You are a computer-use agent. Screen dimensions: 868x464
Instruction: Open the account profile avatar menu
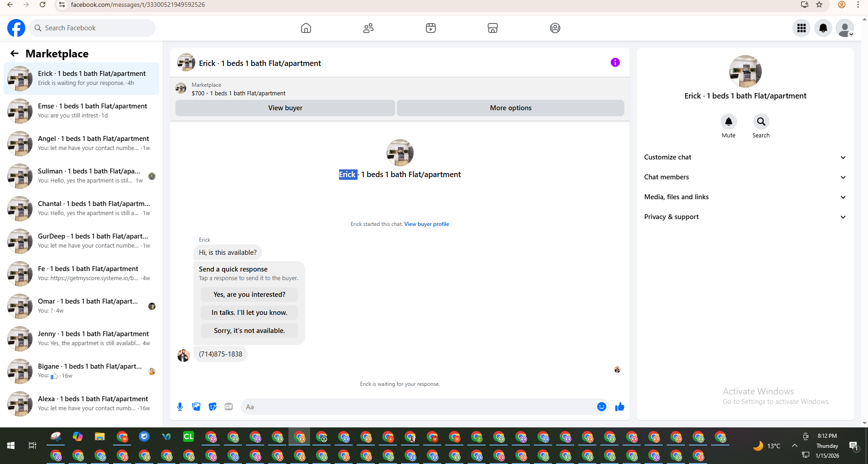coord(845,28)
